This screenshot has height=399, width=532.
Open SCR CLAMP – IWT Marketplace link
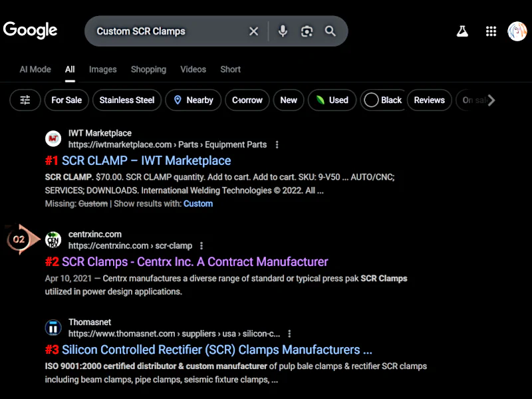pos(146,161)
